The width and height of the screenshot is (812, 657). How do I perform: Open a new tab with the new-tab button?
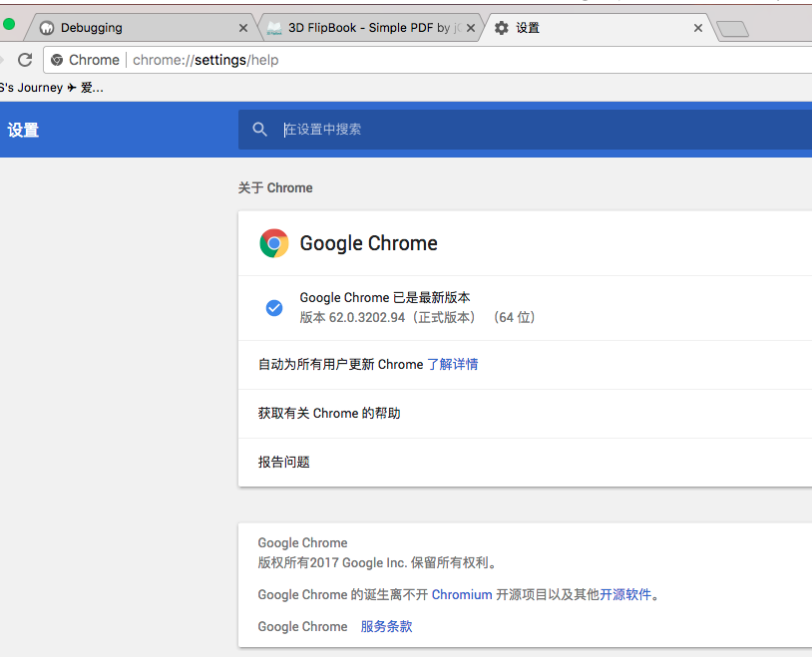[x=732, y=29]
